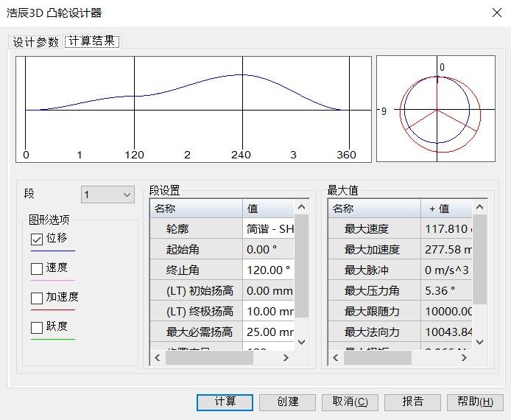
Task: Click the 起始角 value 0.00 °
Action: coord(268,249)
